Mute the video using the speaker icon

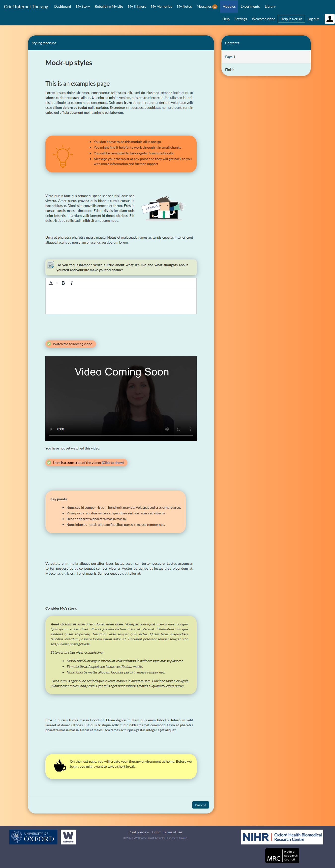[x=167, y=429]
